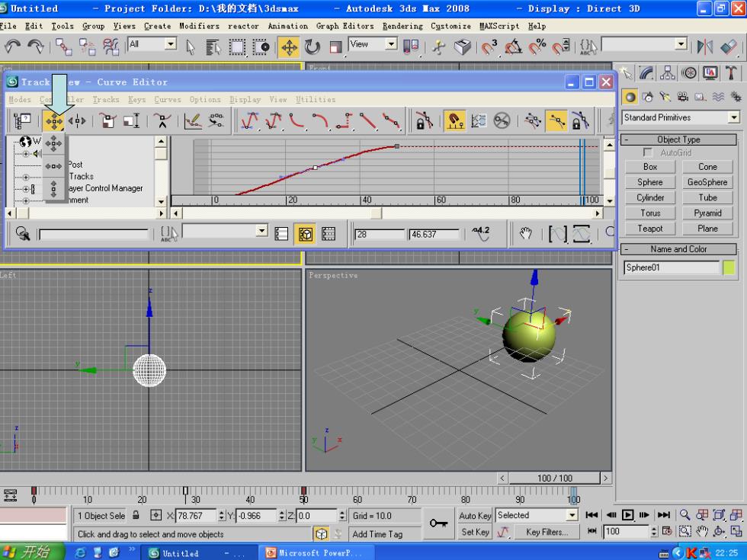Activate Select and Move tool in main toolbar
Viewport: 747px width, 560px height.
pyautogui.click(x=289, y=46)
